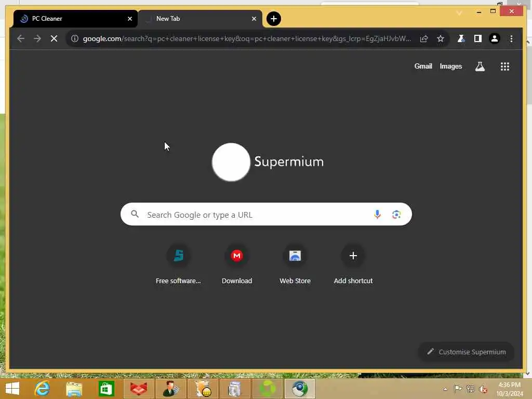Switch to the New Tab tab

[x=200, y=19]
